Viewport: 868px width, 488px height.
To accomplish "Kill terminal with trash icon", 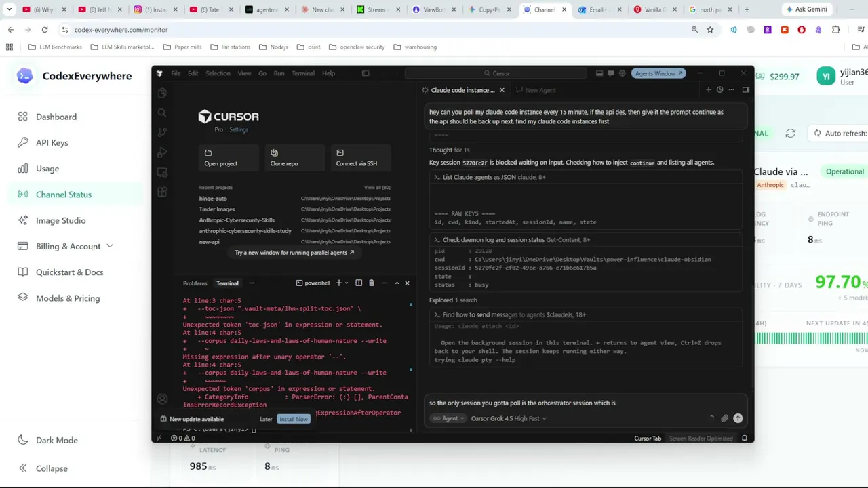I will [x=371, y=283].
